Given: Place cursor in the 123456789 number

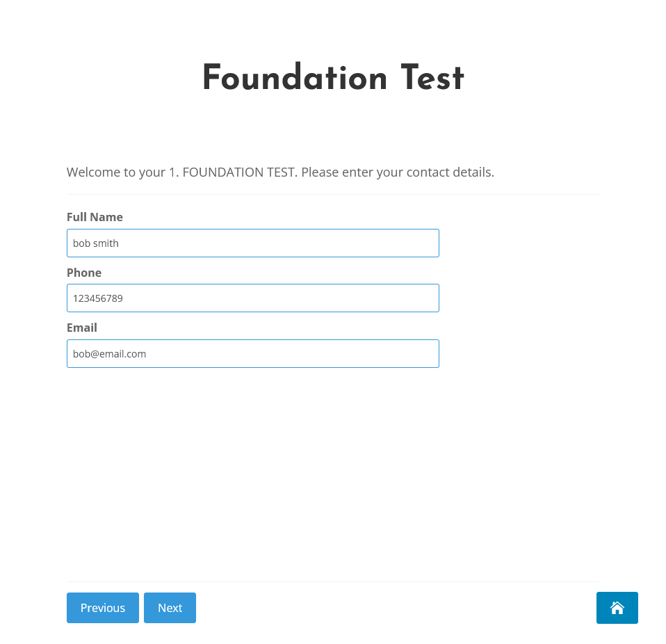Looking at the screenshot, I should click(98, 298).
